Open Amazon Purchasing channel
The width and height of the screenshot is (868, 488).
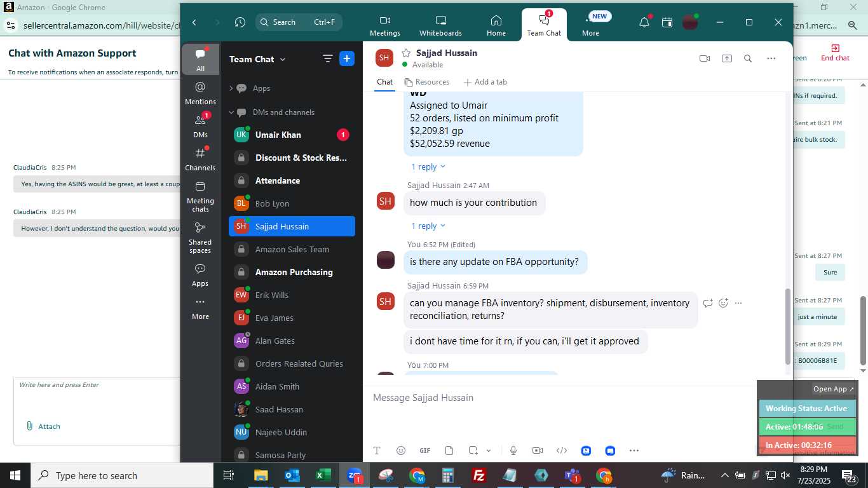click(x=292, y=272)
